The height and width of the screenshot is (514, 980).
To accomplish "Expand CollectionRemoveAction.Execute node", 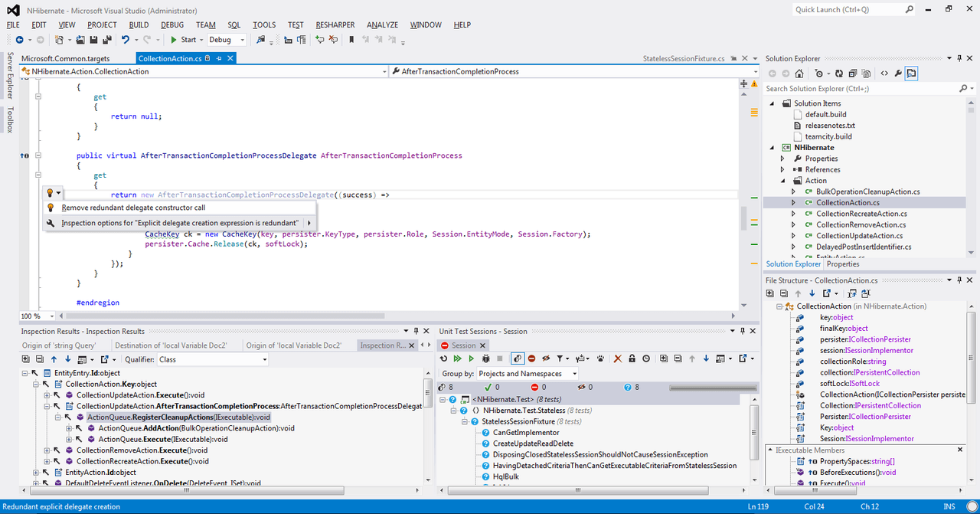I will coord(47,450).
